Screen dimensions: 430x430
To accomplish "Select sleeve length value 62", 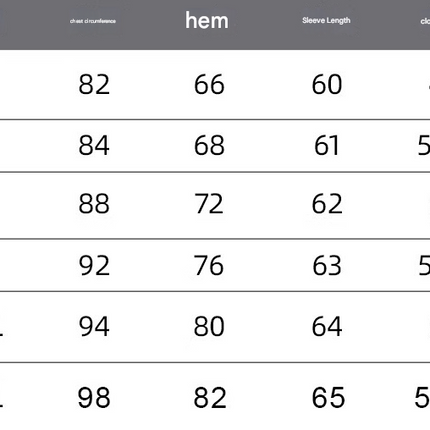I will click(x=327, y=203).
